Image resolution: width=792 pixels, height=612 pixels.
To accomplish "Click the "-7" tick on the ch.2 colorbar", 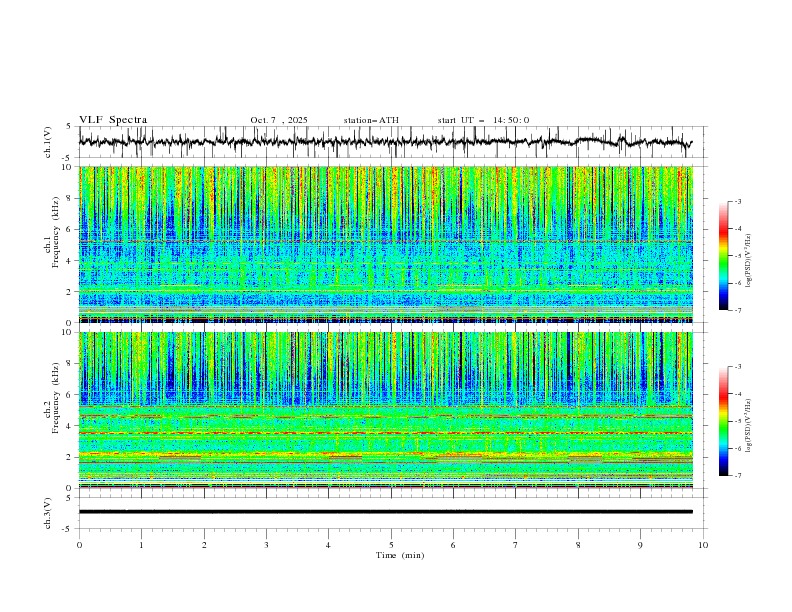I will coord(737,476).
